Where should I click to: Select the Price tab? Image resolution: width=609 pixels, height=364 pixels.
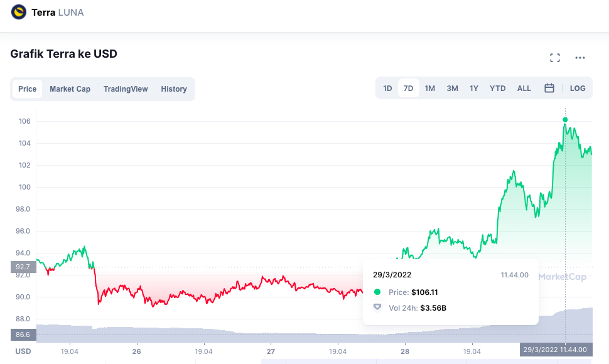pos(27,89)
